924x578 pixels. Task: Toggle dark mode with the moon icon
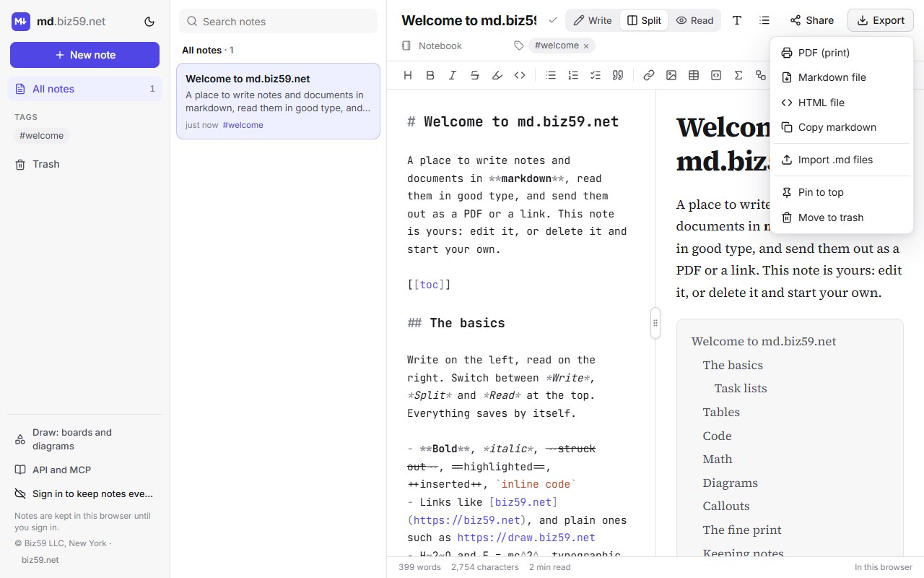(x=149, y=22)
